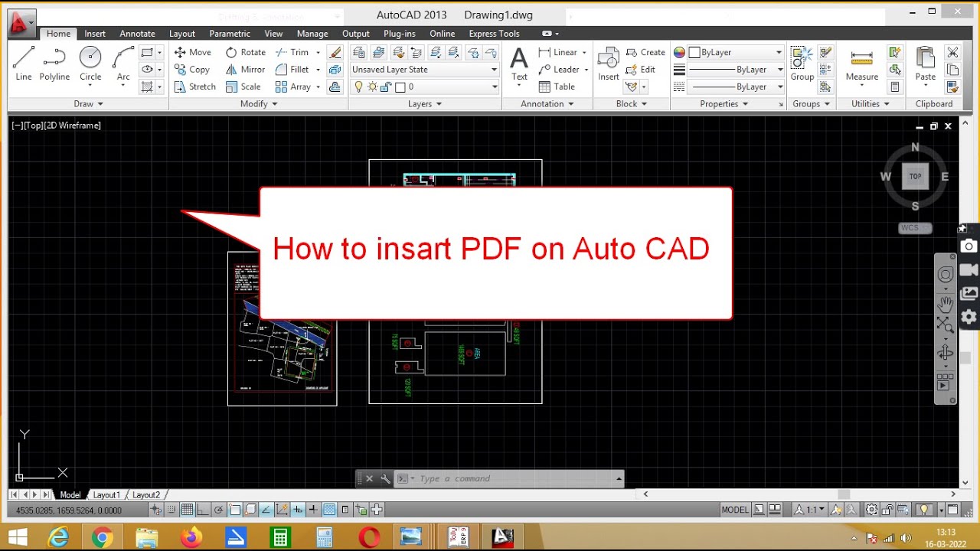Click Create block
980x551 pixels.
point(645,52)
